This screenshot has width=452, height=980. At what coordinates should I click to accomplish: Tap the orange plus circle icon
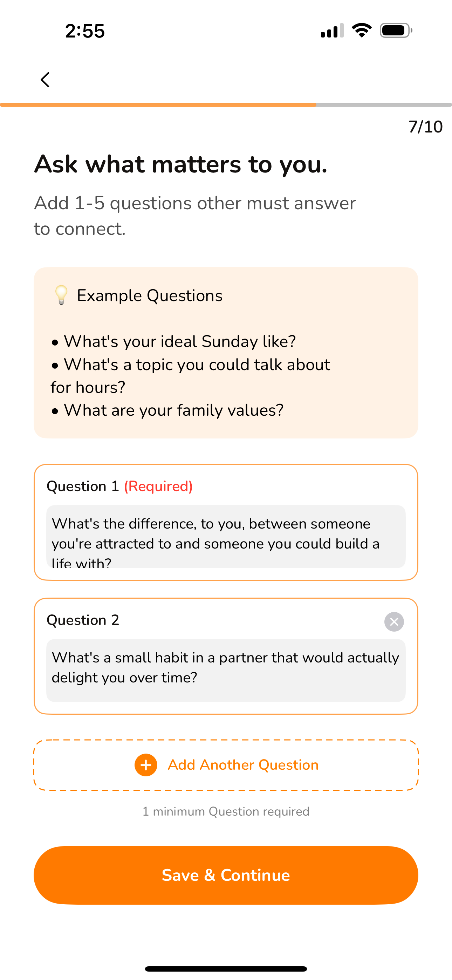(x=146, y=765)
